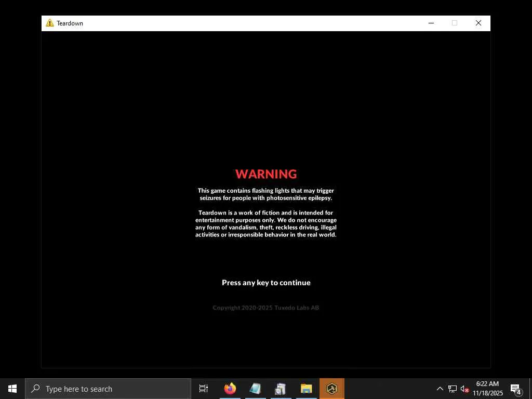Image resolution: width=532 pixels, height=399 pixels.
Task: Click the Teardown warning icon in title bar
Action: (x=50, y=23)
